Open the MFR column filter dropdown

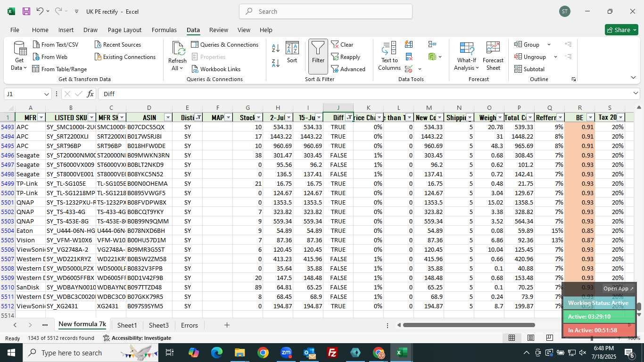tap(41, 117)
